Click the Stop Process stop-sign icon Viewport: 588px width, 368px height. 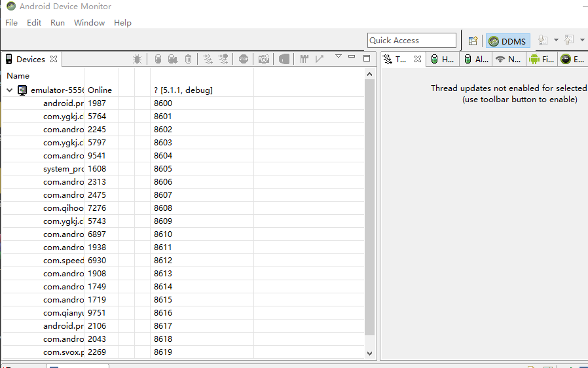tap(244, 60)
